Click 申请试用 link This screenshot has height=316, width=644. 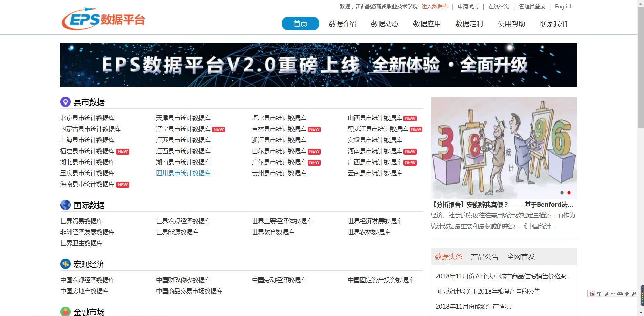(x=468, y=7)
